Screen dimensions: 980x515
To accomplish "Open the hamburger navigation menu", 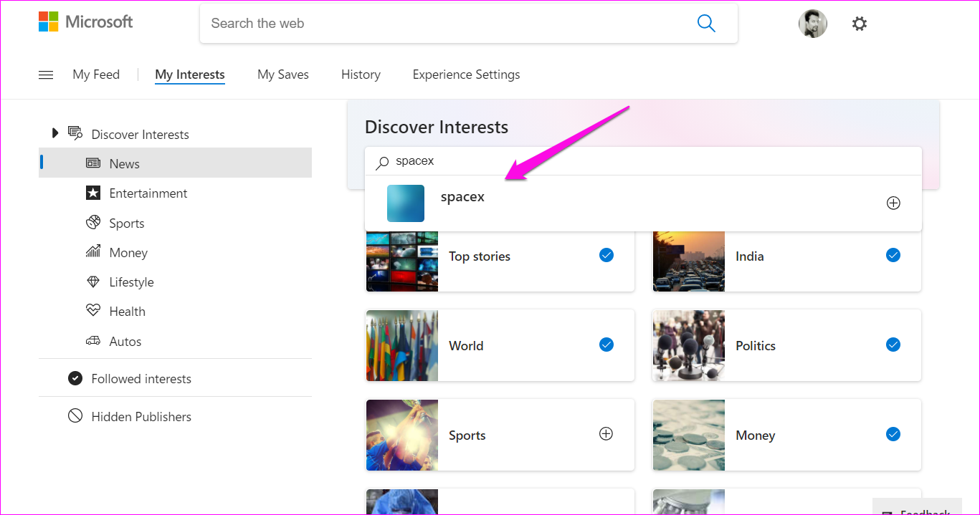I will tap(46, 74).
